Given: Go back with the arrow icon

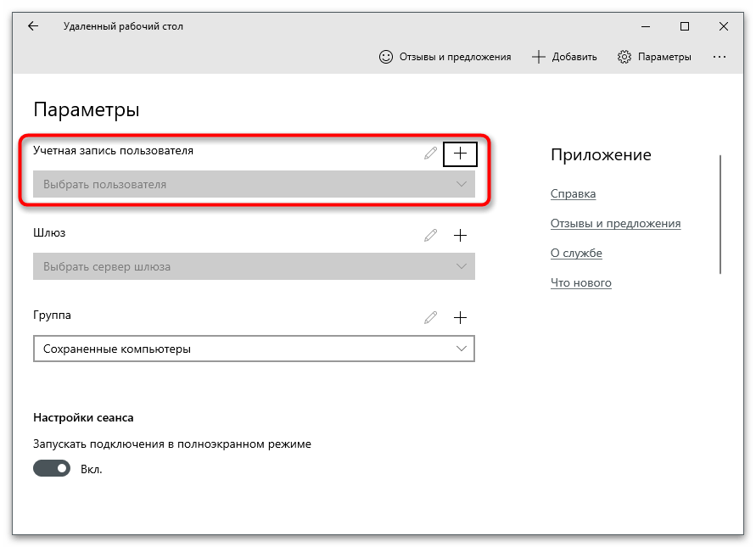Looking at the screenshot, I should click(x=33, y=26).
